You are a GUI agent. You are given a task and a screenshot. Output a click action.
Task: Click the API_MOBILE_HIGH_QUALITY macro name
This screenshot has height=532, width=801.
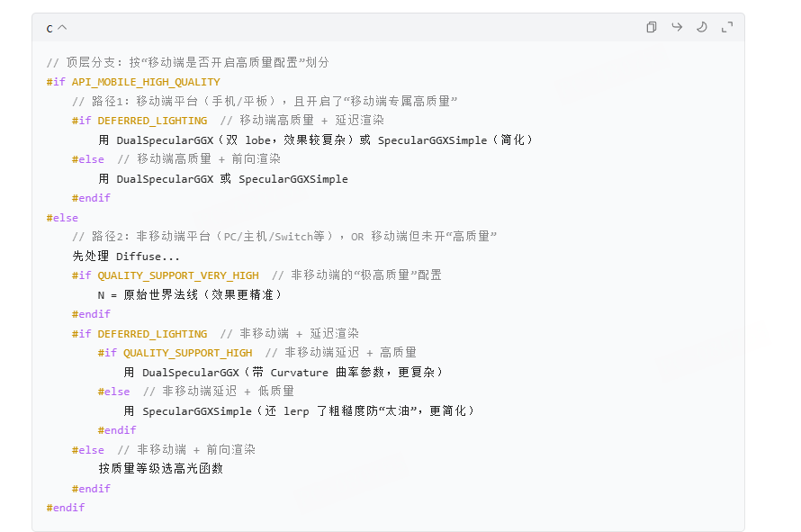pyautogui.click(x=146, y=82)
